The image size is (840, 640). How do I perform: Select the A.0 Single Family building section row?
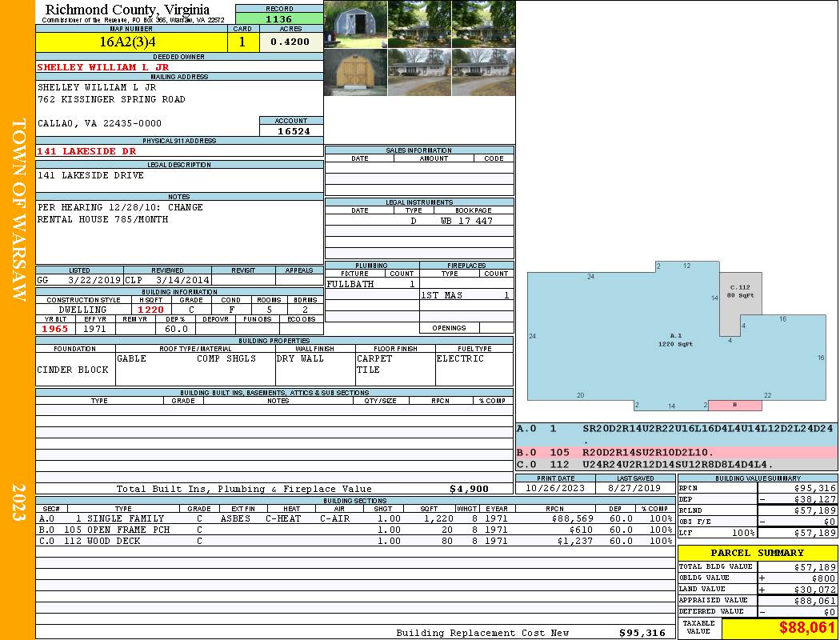(354, 518)
